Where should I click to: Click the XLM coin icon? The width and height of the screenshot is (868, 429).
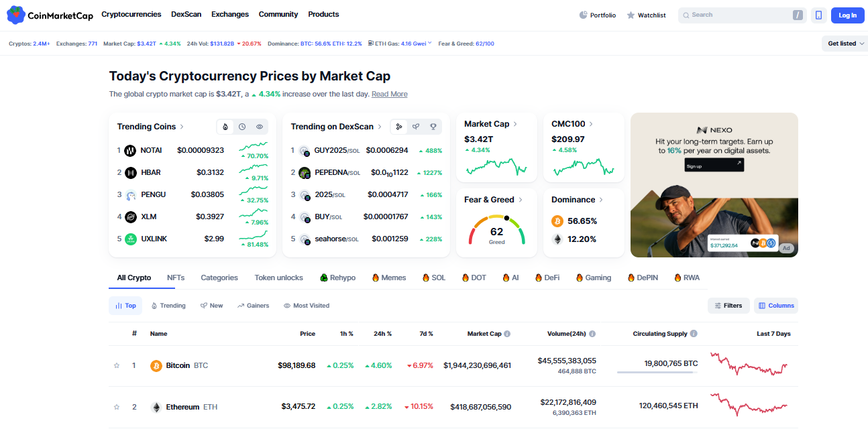point(130,217)
